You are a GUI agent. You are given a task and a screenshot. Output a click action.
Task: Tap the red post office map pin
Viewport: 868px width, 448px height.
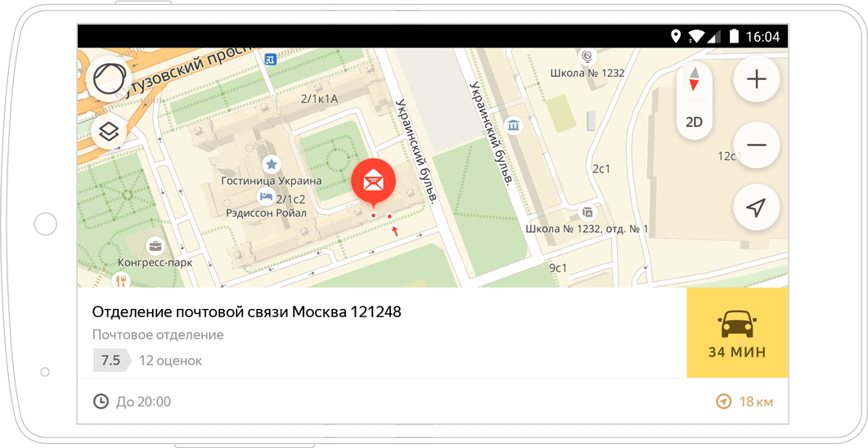(373, 180)
